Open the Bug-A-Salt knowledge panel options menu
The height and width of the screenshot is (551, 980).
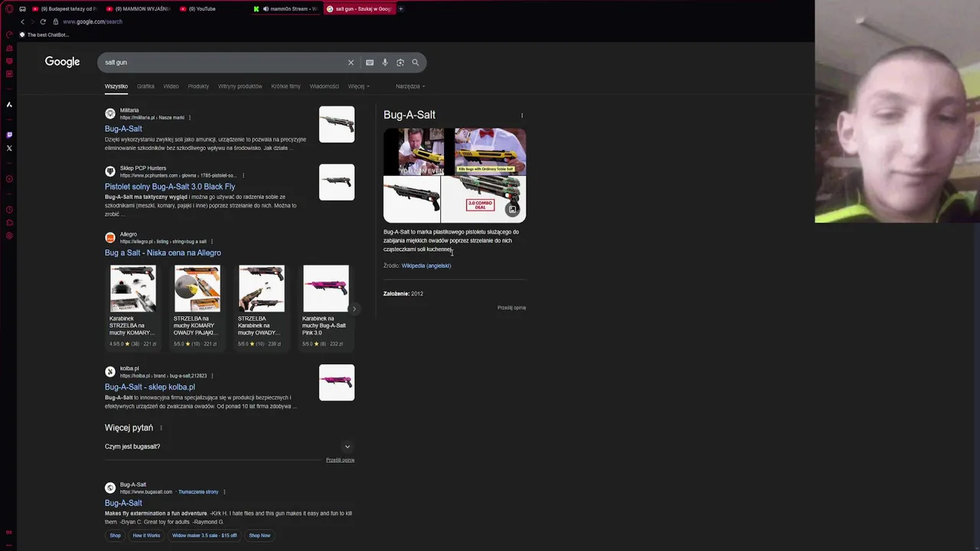point(522,116)
